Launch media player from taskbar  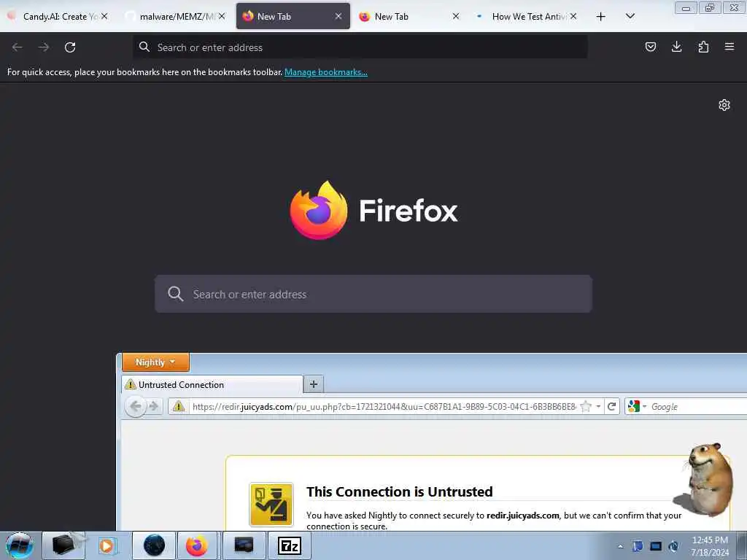(x=107, y=545)
